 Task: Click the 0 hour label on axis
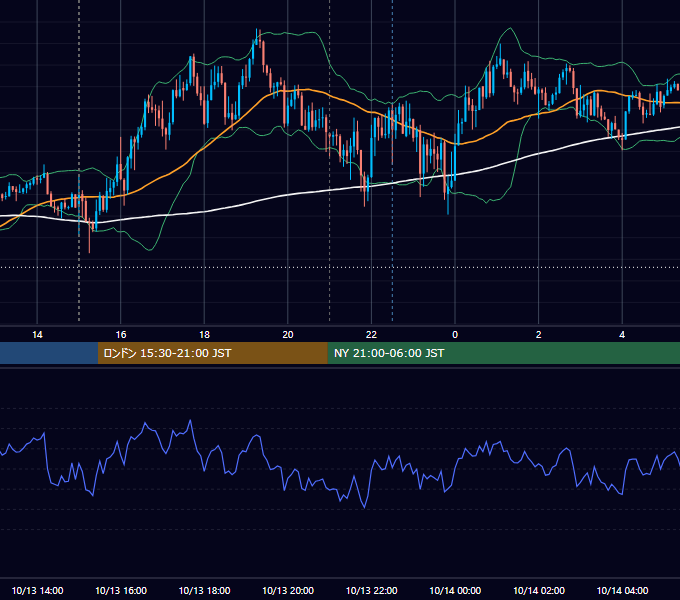tap(455, 335)
